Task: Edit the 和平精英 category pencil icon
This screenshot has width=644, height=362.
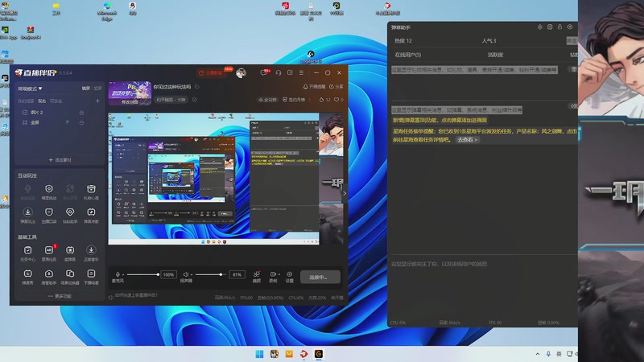Action: point(195,100)
